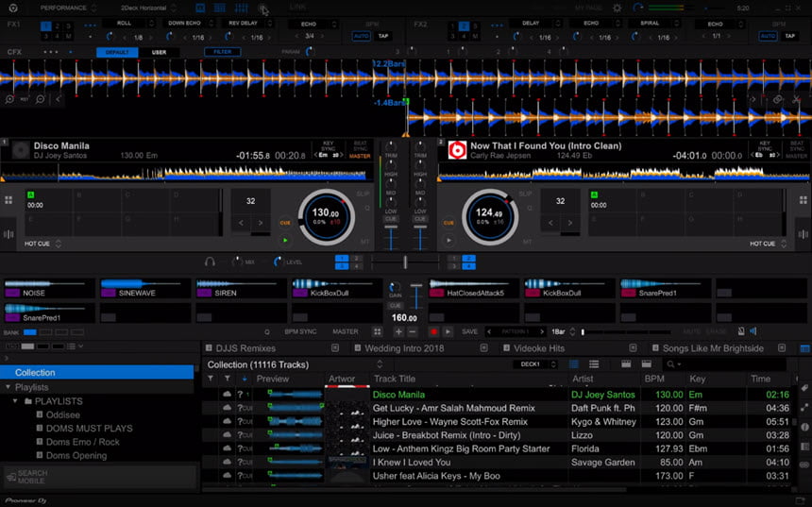Show the sampler grid panel from the top toolbar
This screenshot has width=812, height=507.
(x=220, y=8)
